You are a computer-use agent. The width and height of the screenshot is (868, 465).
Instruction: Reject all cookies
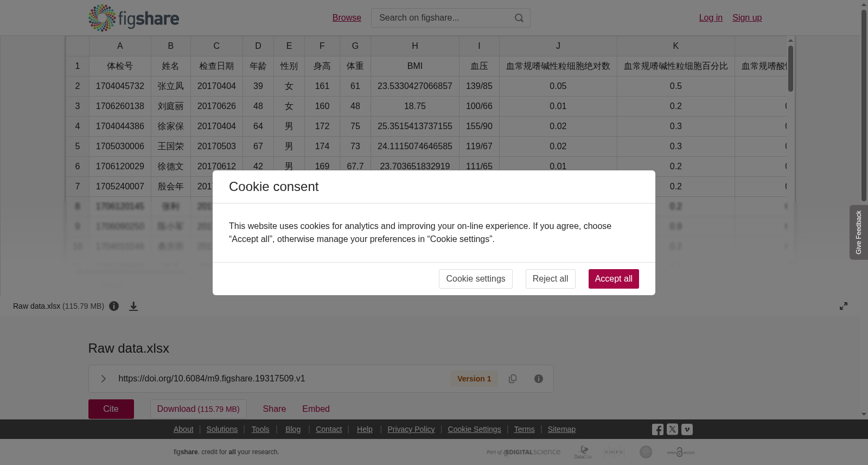(x=551, y=279)
